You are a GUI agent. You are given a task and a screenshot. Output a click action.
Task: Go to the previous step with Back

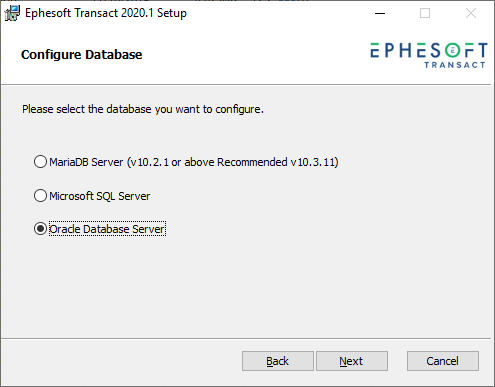pyautogui.click(x=278, y=361)
